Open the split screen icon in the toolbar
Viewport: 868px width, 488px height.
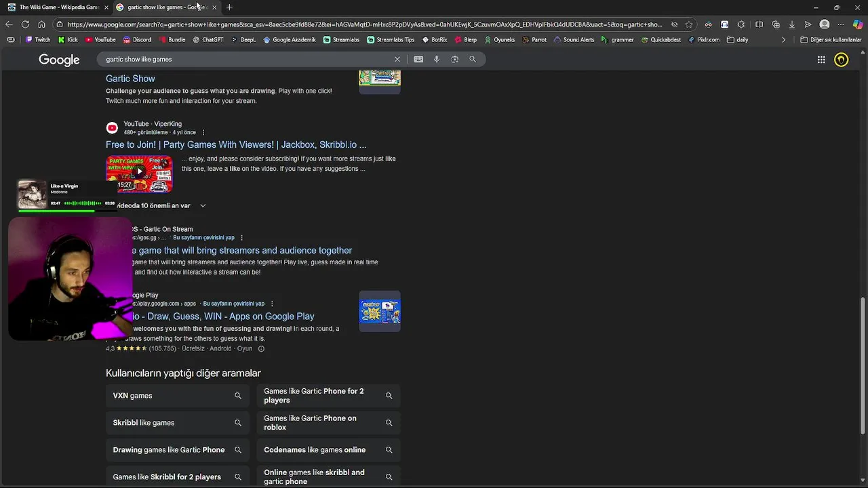(759, 24)
